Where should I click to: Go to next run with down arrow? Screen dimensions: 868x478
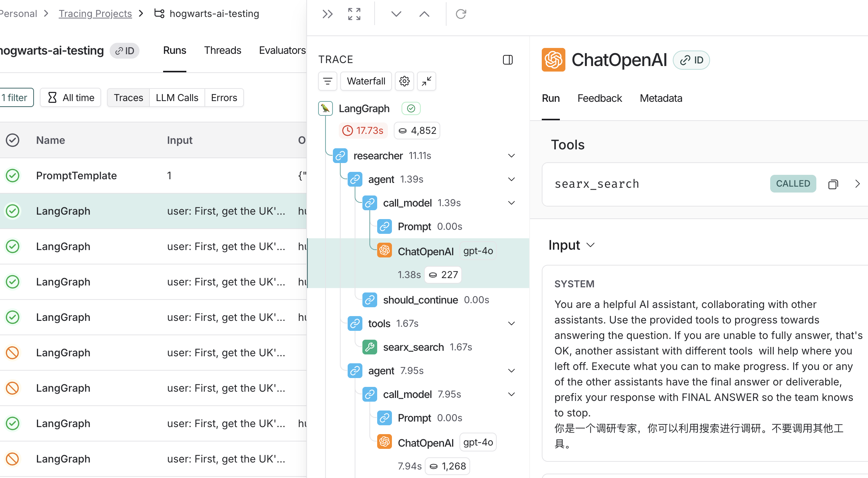click(x=396, y=14)
